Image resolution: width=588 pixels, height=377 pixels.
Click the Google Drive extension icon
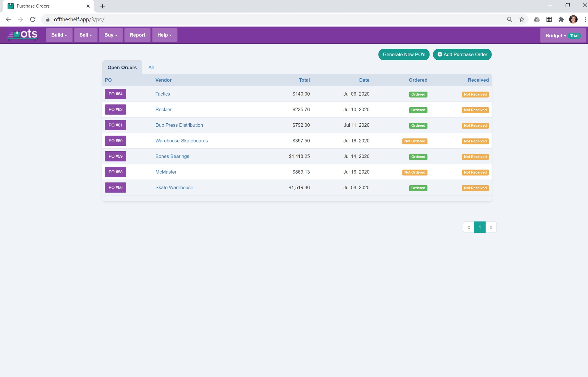point(537,19)
